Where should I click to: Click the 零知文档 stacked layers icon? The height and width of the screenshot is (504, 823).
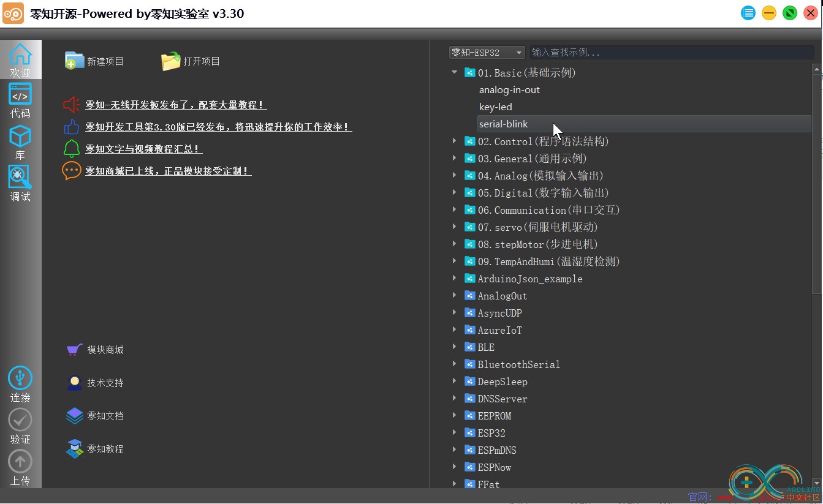tap(74, 416)
